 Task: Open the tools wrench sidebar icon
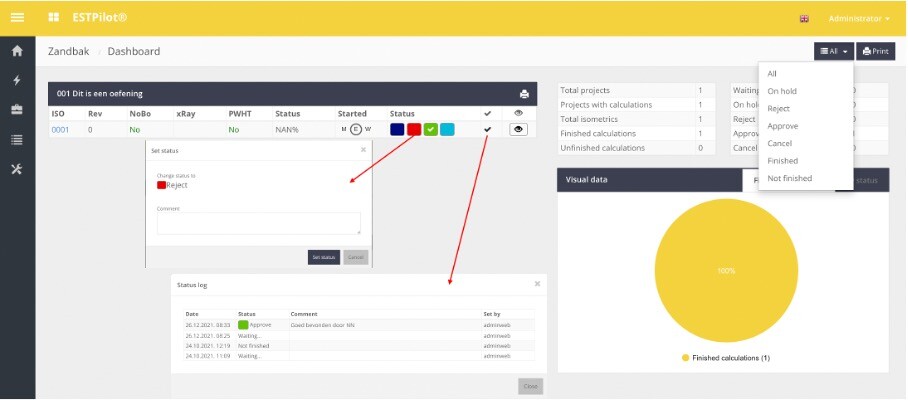(17, 169)
